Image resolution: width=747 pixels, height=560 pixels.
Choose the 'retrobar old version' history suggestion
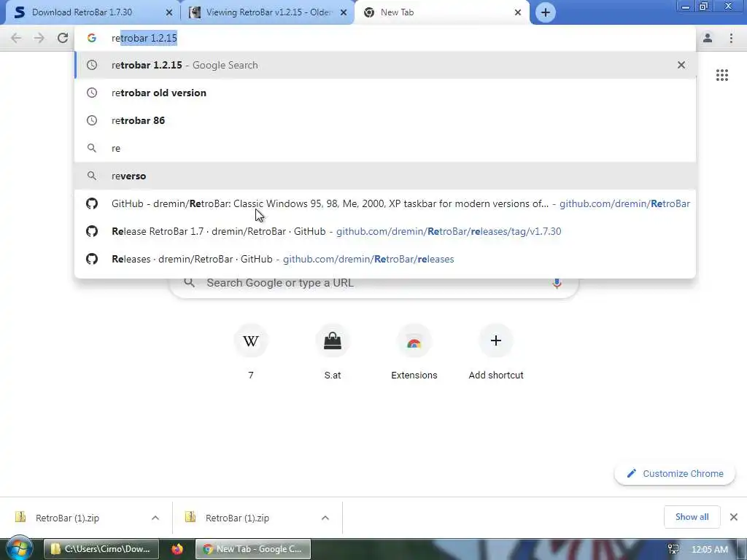tap(385, 93)
